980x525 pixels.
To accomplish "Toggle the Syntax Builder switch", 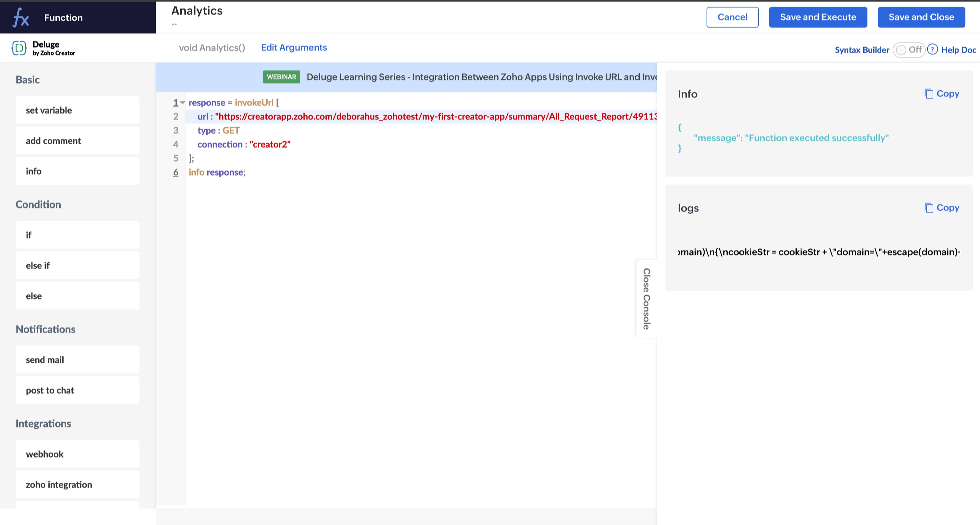I will pyautogui.click(x=909, y=50).
